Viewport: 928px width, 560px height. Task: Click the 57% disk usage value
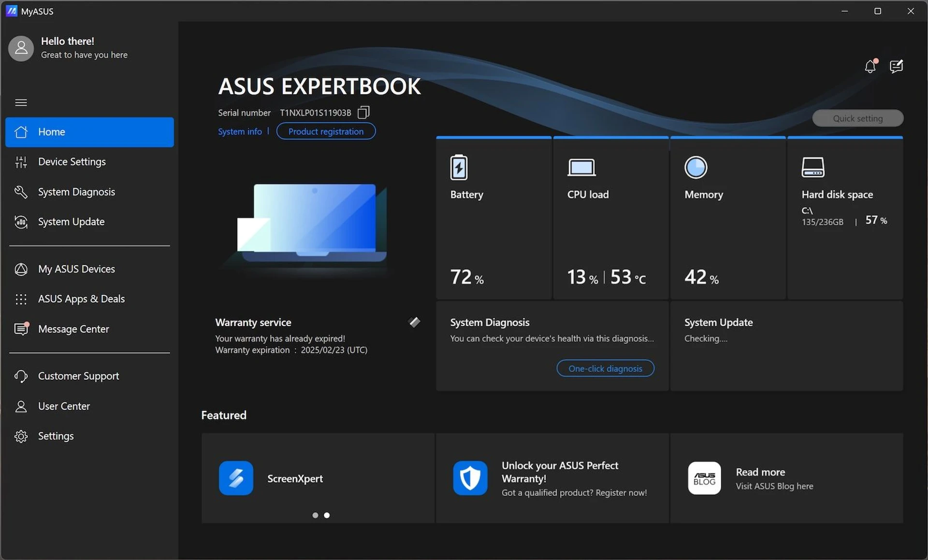[x=876, y=220]
